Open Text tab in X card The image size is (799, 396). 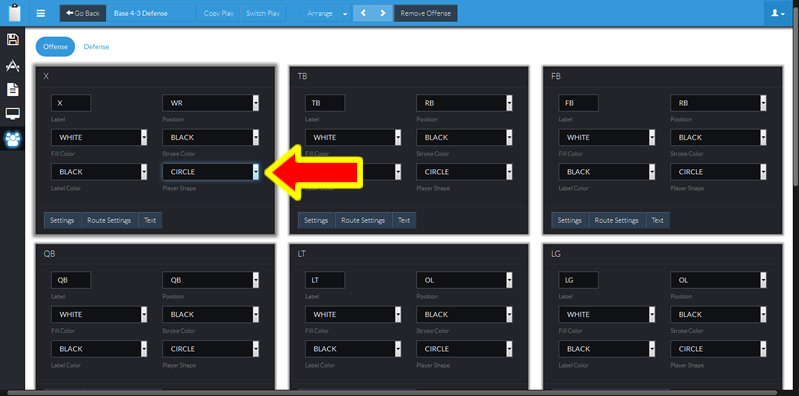coord(150,220)
